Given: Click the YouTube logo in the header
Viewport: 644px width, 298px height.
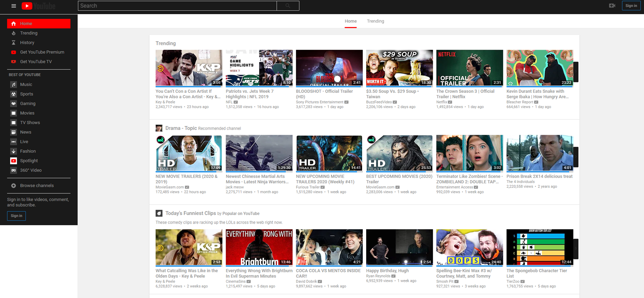Looking at the screenshot, I should tap(38, 6).
